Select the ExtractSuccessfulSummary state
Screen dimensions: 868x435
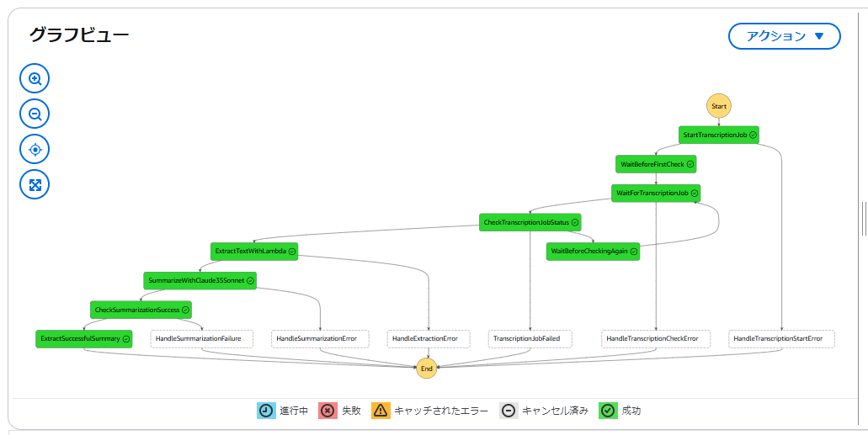pyautogui.click(x=84, y=339)
